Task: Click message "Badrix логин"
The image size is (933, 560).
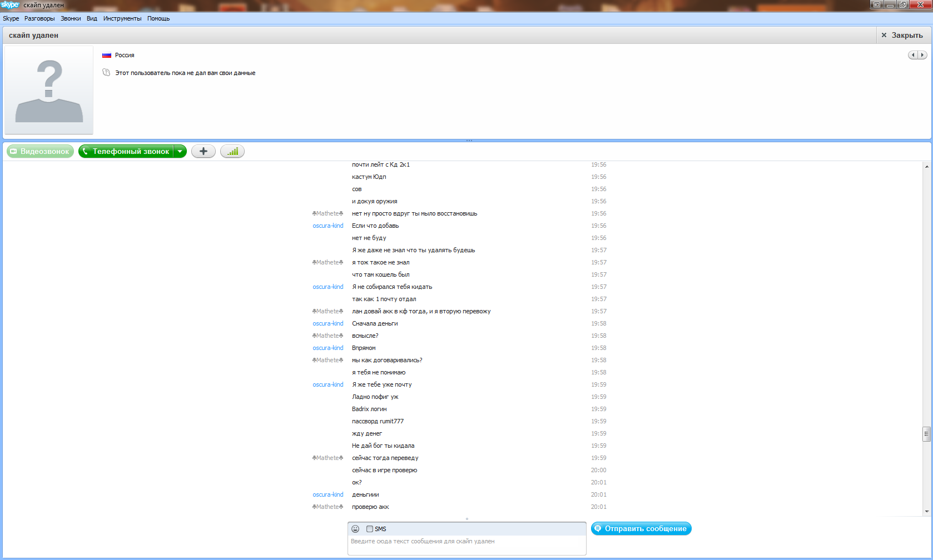Action: 369,409
